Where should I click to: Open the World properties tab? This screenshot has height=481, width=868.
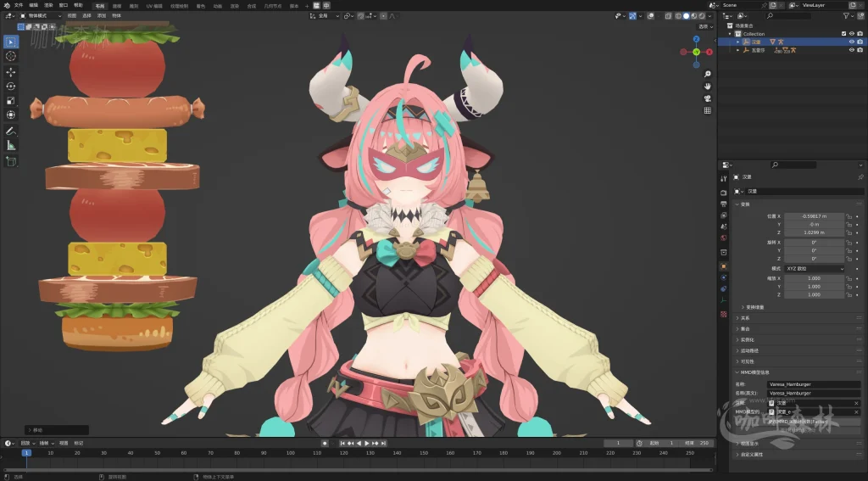[x=724, y=238]
